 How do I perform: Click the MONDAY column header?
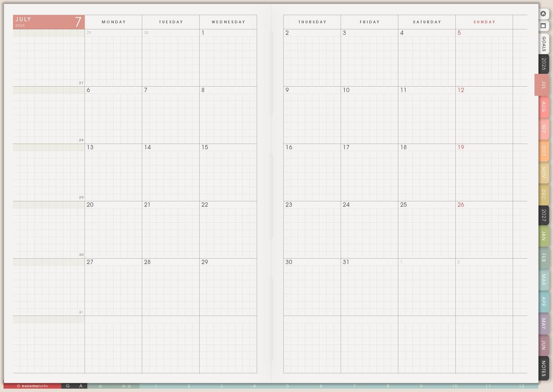click(x=114, y=22)
